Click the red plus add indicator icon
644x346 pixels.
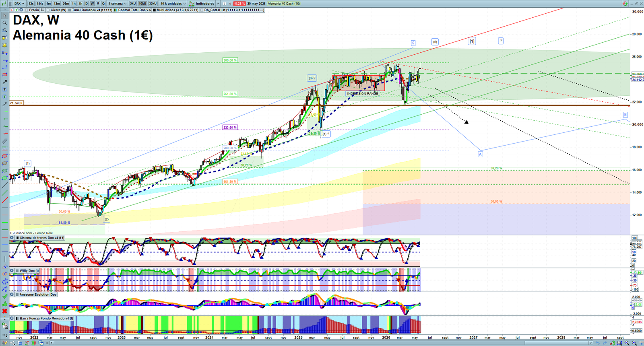point(12,10)
